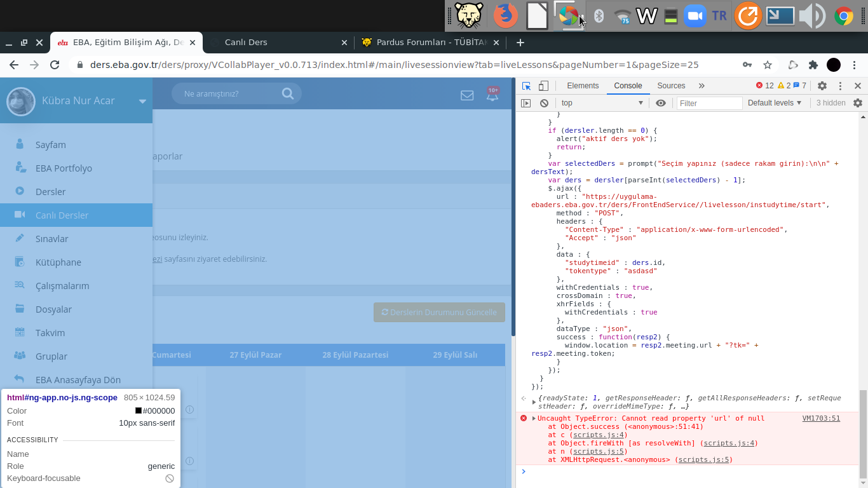
Task: Open the Wi-Fi network indicator
Action: point(623,16)
